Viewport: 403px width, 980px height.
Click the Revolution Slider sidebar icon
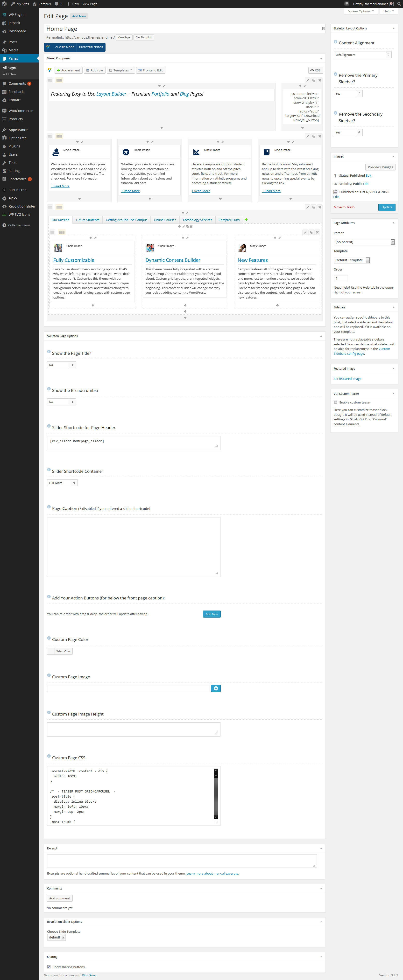click(4, 206)
